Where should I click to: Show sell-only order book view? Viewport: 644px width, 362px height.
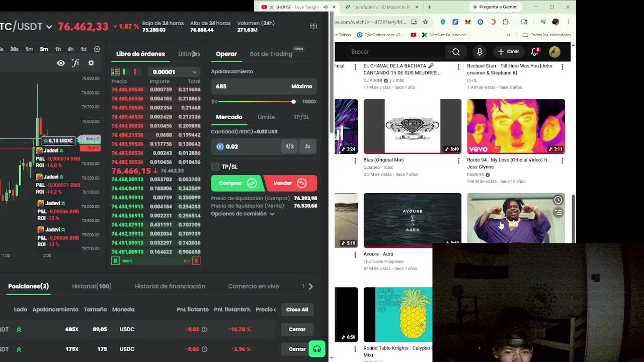click(x=136, y=72)
